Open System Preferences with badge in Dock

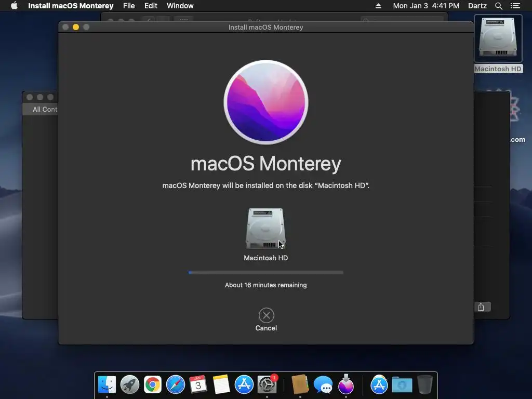point(267,385)
